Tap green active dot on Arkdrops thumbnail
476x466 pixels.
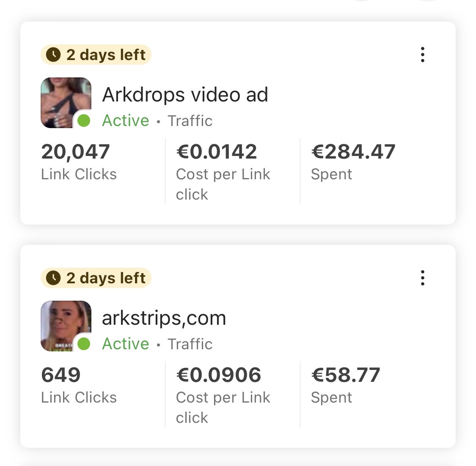84,121
